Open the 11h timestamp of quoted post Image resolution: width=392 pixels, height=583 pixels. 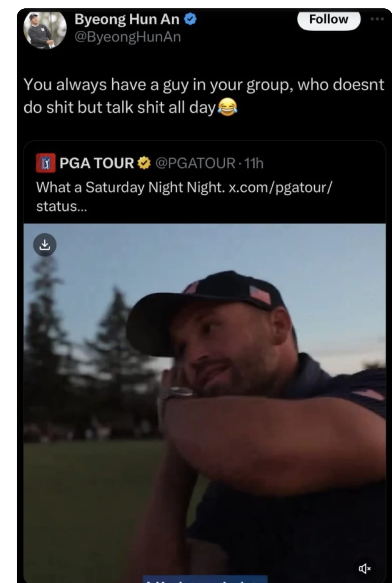click(x=254, y=163)
